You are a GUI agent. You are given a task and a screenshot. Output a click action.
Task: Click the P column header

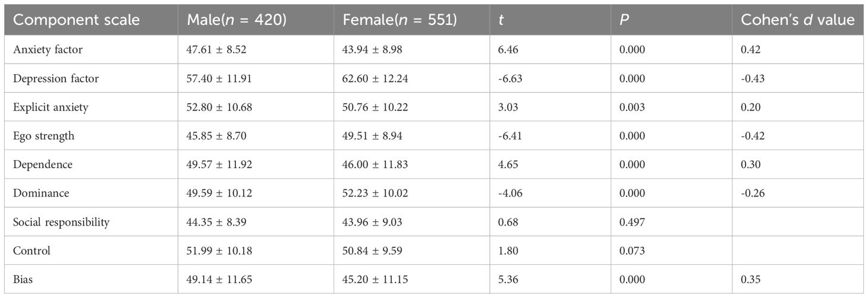point(622,20)
